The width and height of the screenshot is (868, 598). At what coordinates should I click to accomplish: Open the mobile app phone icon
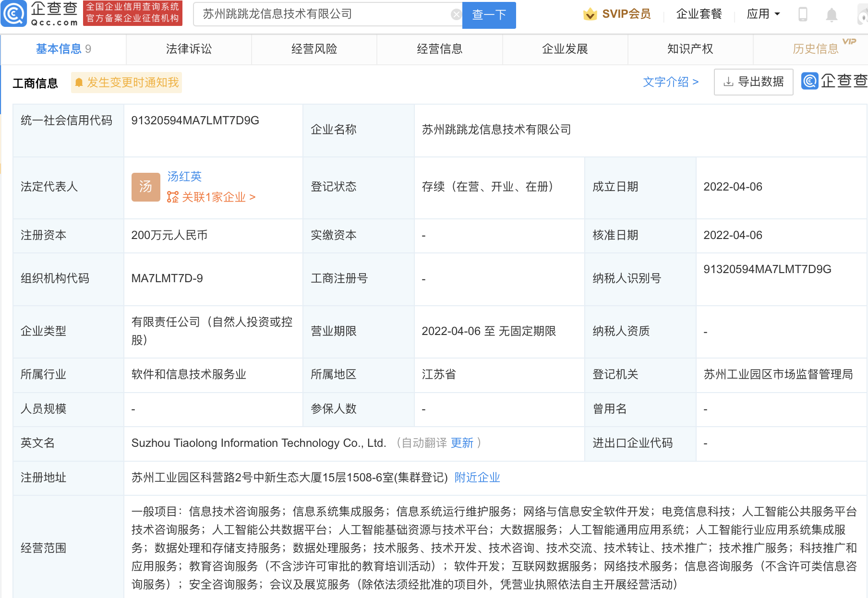click(802, 14)
